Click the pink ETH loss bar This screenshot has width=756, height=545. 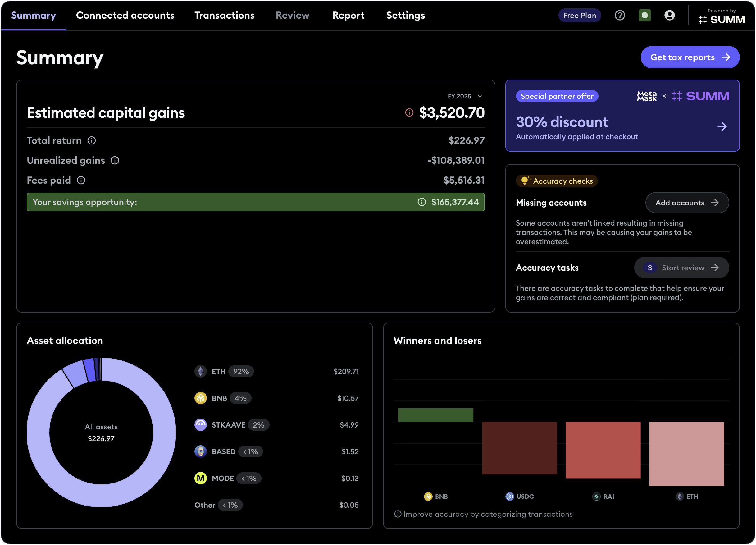[687, 454]
